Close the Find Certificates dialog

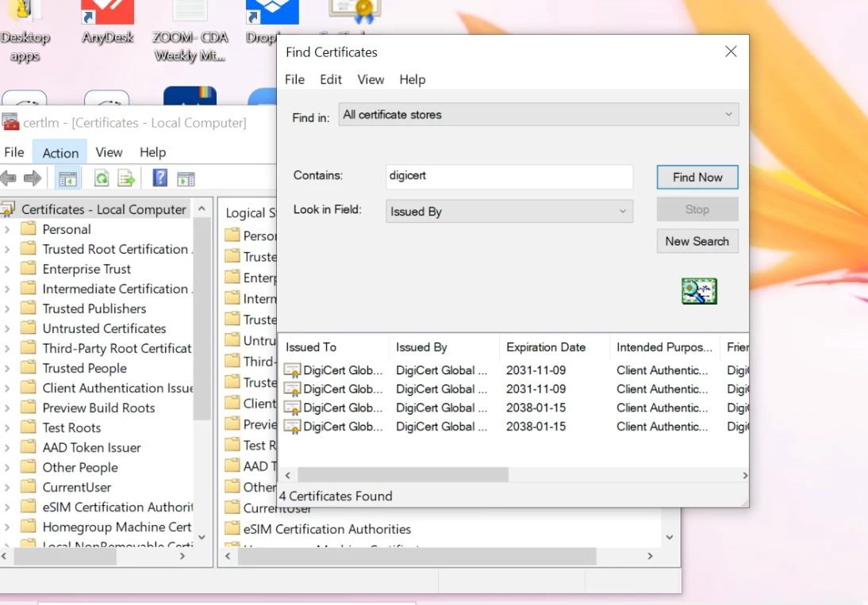(x=731, y=52)
